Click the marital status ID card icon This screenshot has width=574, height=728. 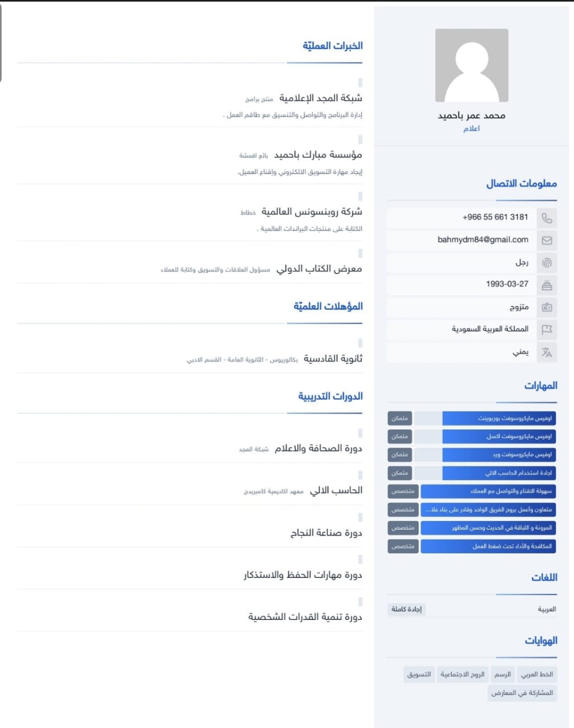pos(547,307)
